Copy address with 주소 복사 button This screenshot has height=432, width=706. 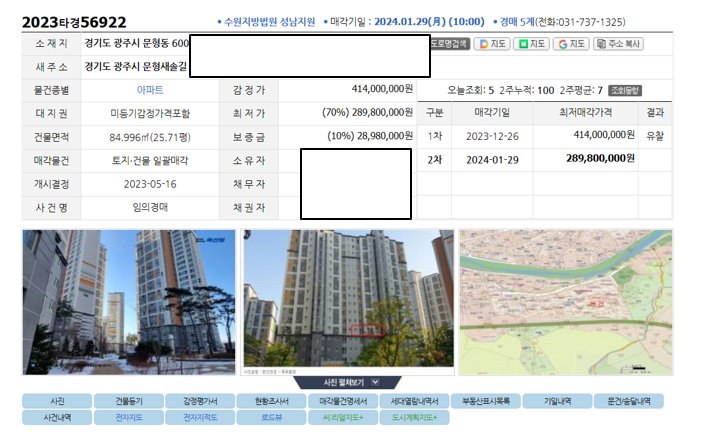[618, 44]
